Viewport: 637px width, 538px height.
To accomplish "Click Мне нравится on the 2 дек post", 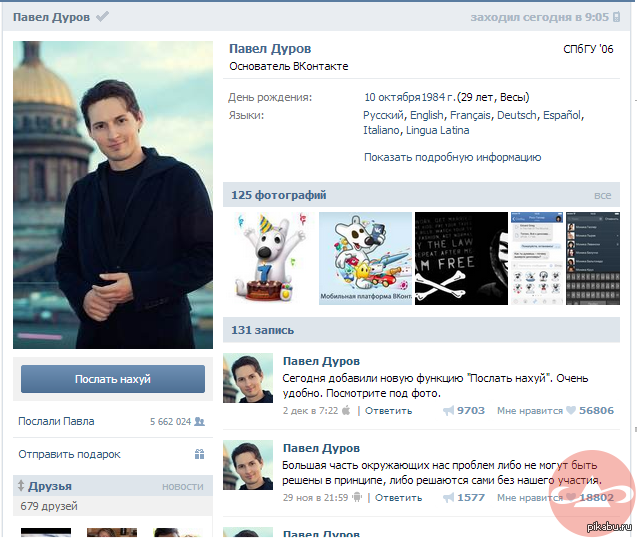I will tap(530, 411).
